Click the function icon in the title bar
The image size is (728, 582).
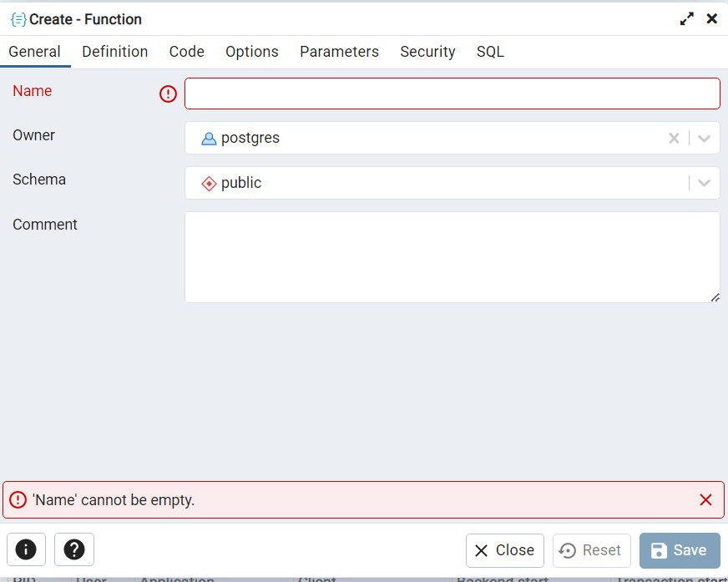18,19
